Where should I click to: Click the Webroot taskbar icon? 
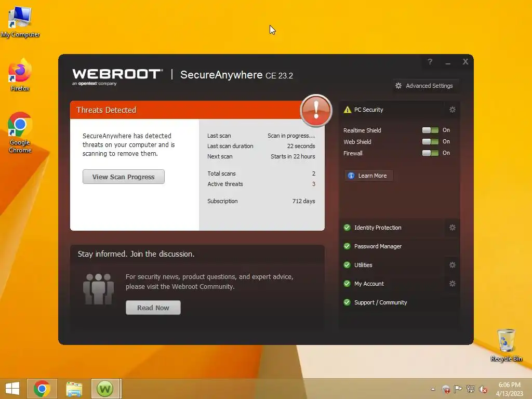point(105,389)
